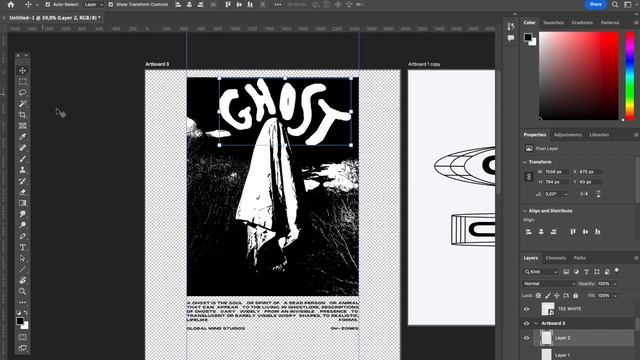Open the Normal blend mode dropdown
The image size is (640, 360).
(x=549, y=284)
